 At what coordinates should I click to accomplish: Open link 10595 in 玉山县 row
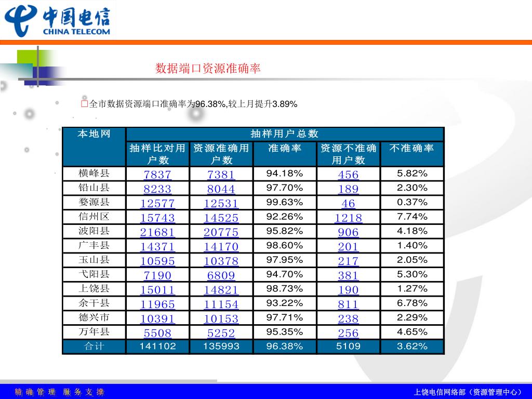point(157,261)
